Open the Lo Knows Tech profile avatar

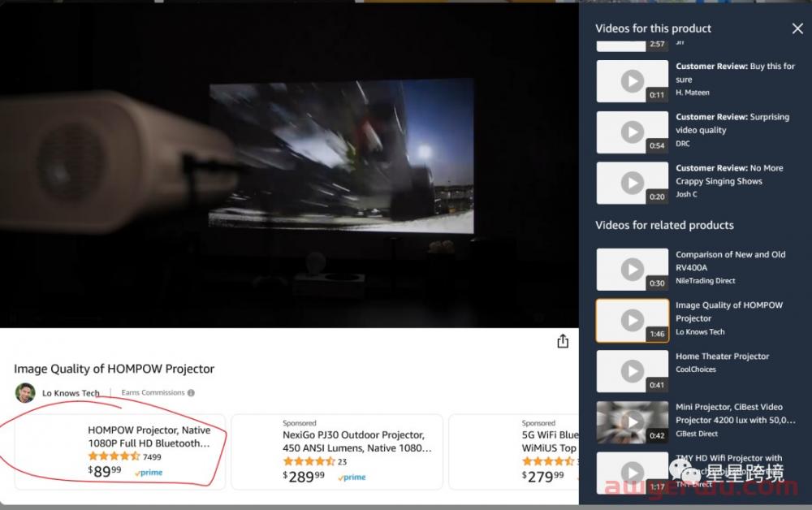coord(25,392)
